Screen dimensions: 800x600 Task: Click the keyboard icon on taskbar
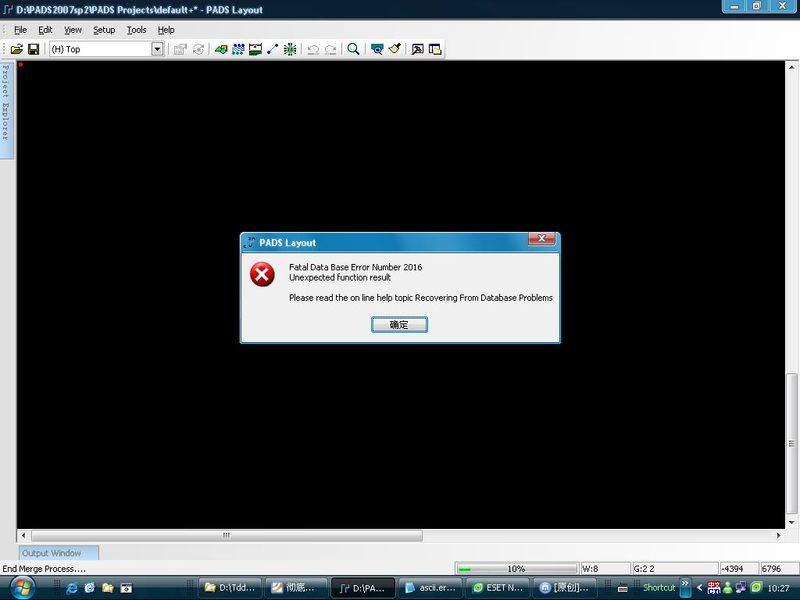pos(622,589)
